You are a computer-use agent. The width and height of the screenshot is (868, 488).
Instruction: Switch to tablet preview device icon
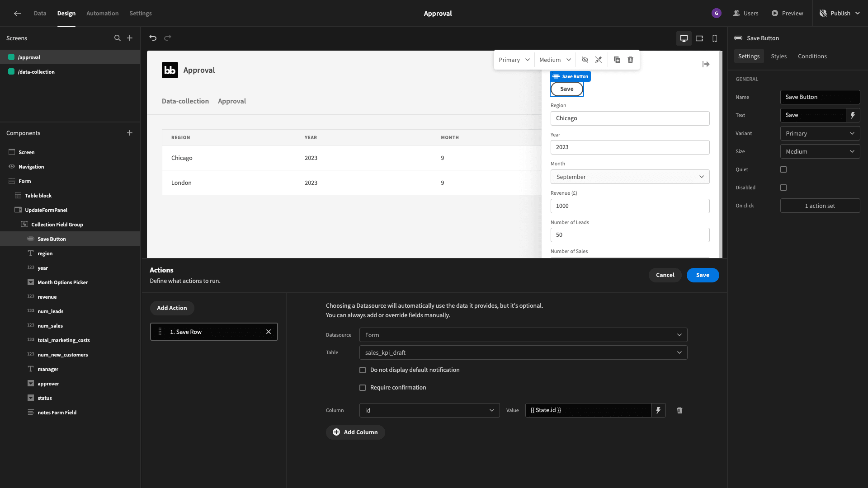click(x=699, y=38)
